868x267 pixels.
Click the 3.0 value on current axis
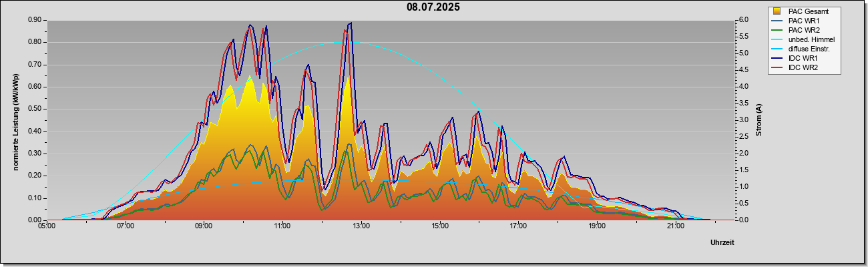coord(743,120)
